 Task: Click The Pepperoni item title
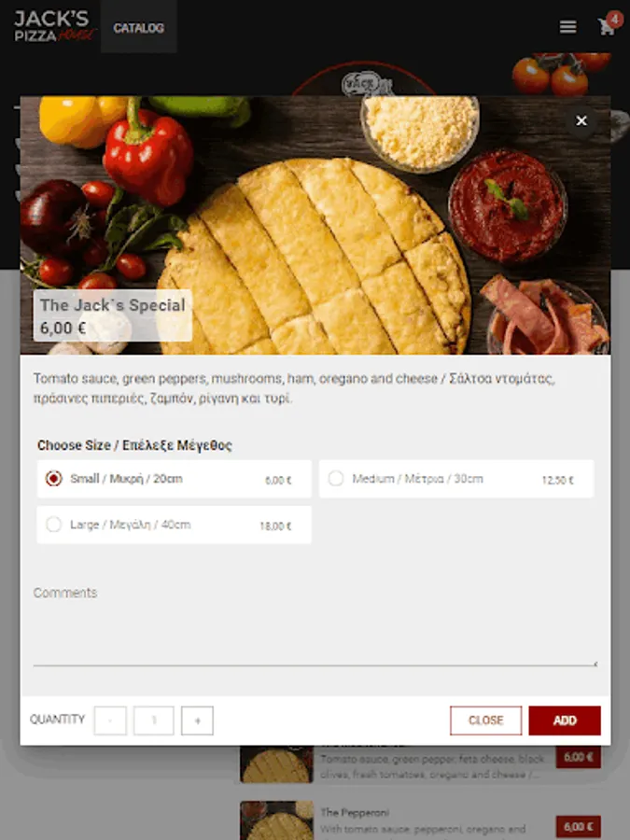coord(355,813)
